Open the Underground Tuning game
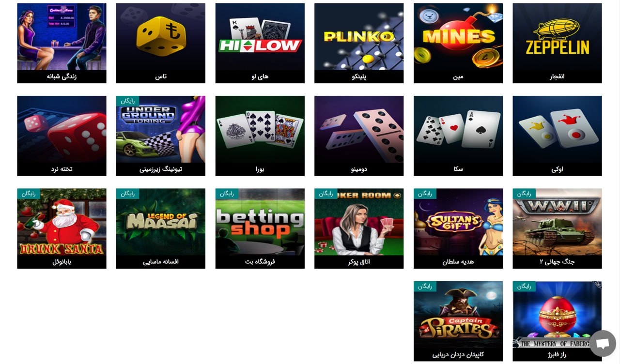 click(161, 136)
